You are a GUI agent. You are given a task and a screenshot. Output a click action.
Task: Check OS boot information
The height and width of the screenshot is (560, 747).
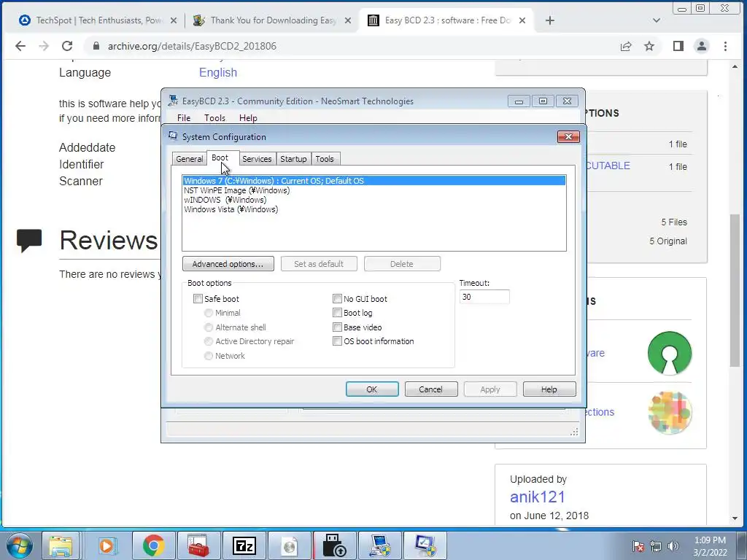point(337,341)
